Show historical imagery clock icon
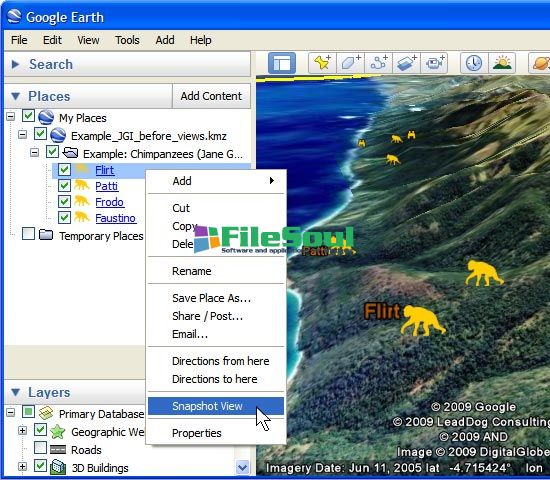 (x=474, y=63)
